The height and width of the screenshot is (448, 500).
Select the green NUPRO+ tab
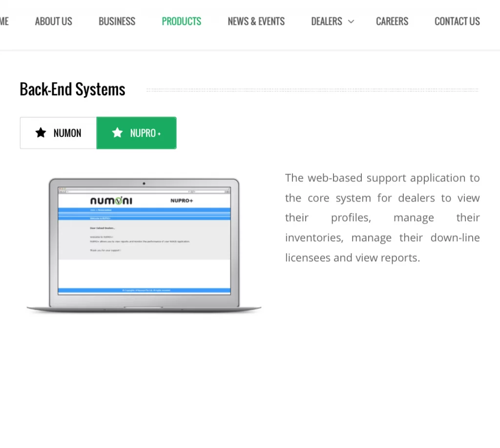(x=137, y=133)
